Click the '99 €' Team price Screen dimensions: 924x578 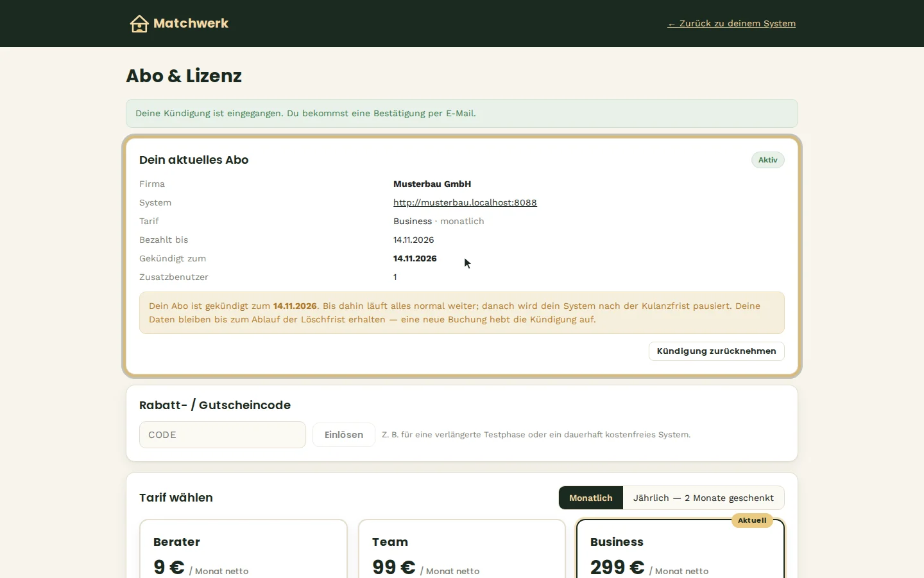click(394, 568)
